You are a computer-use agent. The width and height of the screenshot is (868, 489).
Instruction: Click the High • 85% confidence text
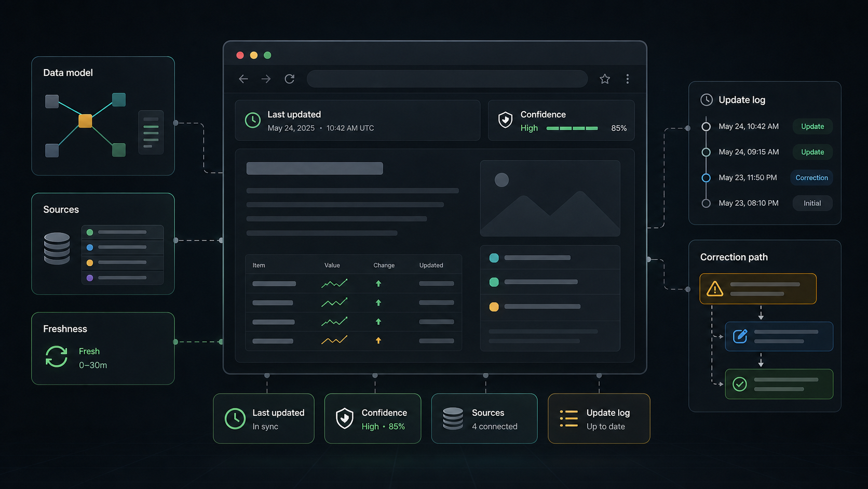(x=383, y=427)
